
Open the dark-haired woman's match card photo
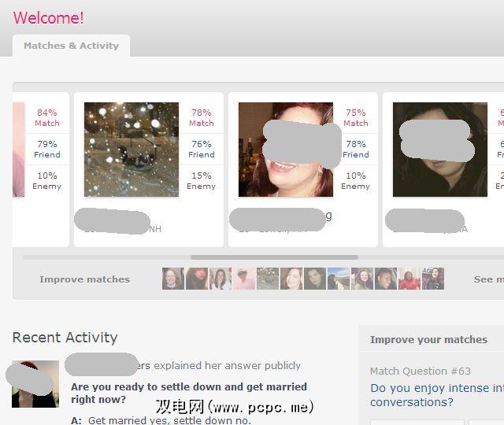tap(439, 150)
